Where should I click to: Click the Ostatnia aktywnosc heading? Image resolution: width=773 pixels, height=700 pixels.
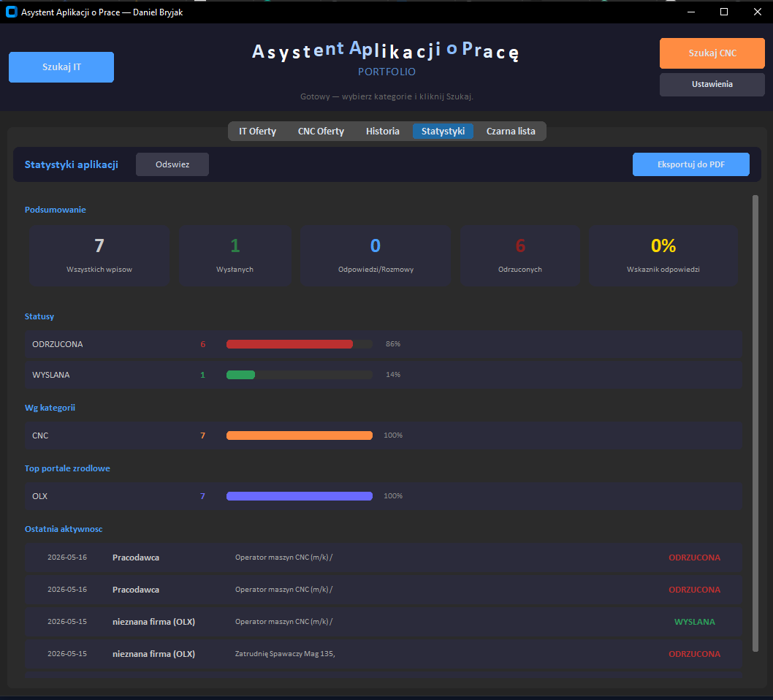tap(64, 529)
